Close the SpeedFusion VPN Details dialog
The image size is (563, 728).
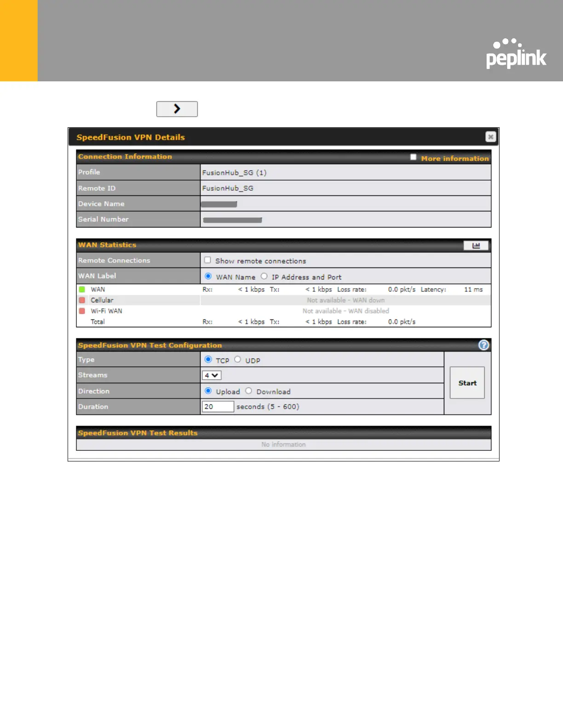(490, 137)
